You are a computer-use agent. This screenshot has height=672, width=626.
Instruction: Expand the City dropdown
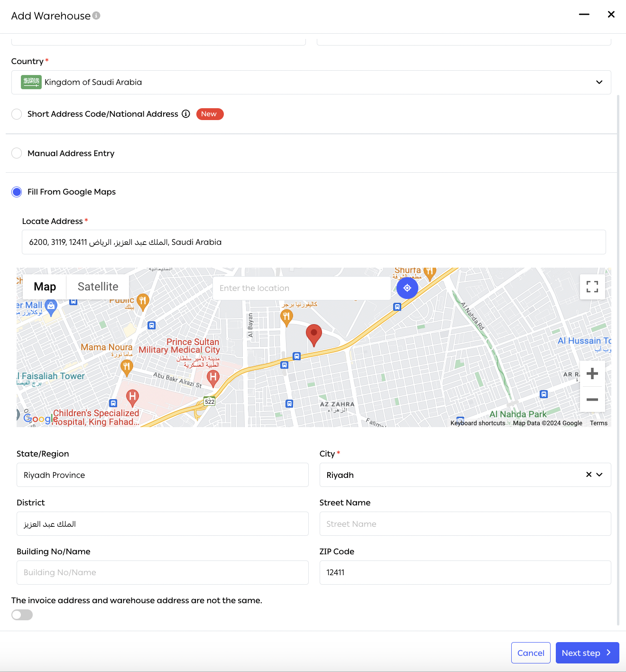[x=599, y=475]
